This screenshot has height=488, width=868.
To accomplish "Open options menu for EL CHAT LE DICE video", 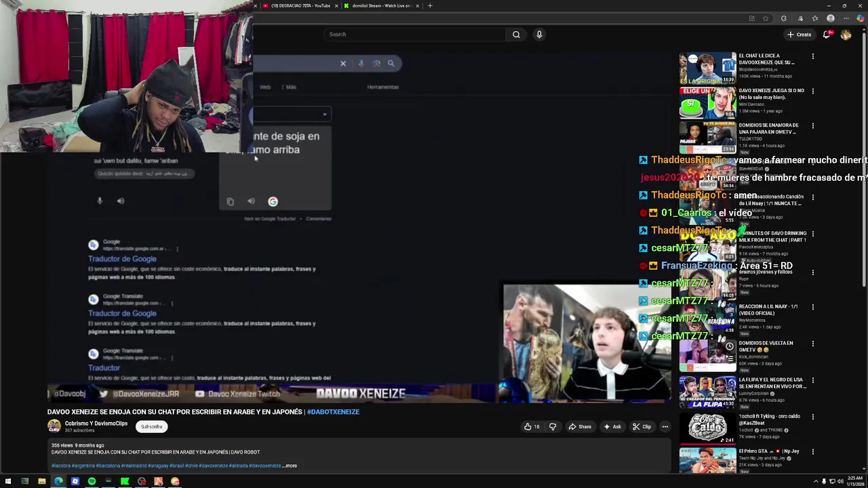I will click(813, 56).
